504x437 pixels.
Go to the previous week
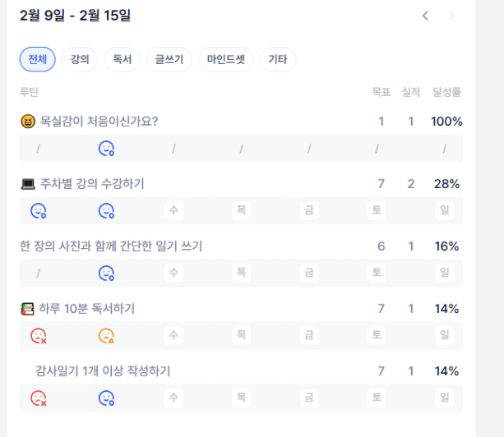pos(425,16)
